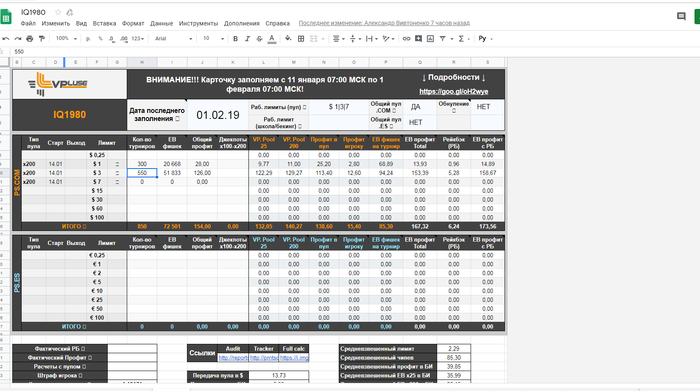Select the Paint format tool
700x391 pixels.
42,39
